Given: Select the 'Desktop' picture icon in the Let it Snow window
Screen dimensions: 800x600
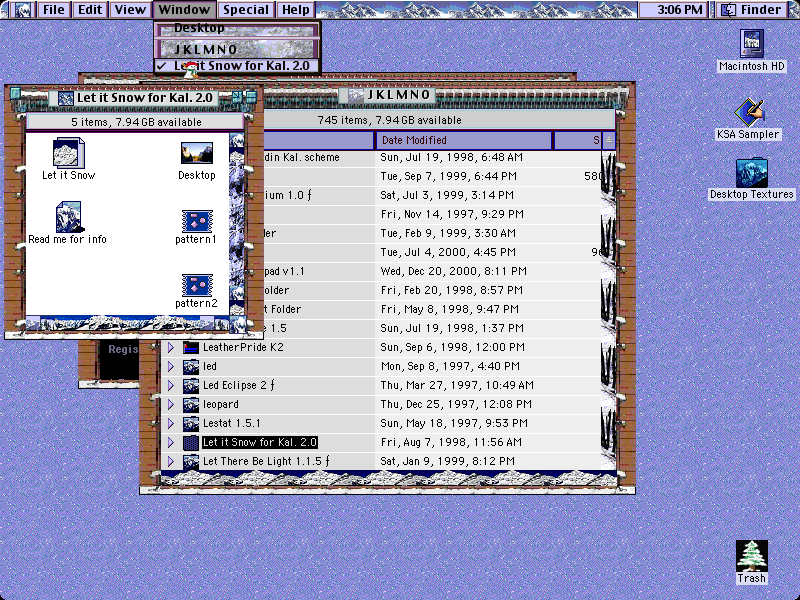Looking at the screenshot, I should pos(196,153).
